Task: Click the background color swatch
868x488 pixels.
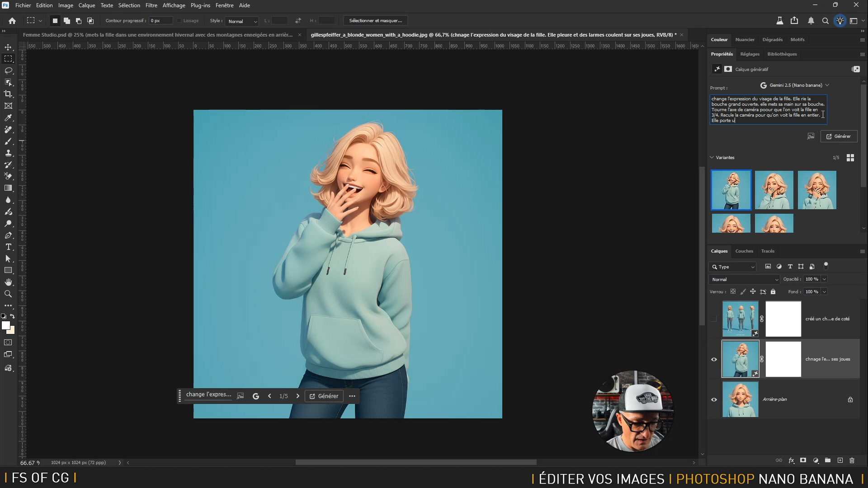Action: pos(12,331)
